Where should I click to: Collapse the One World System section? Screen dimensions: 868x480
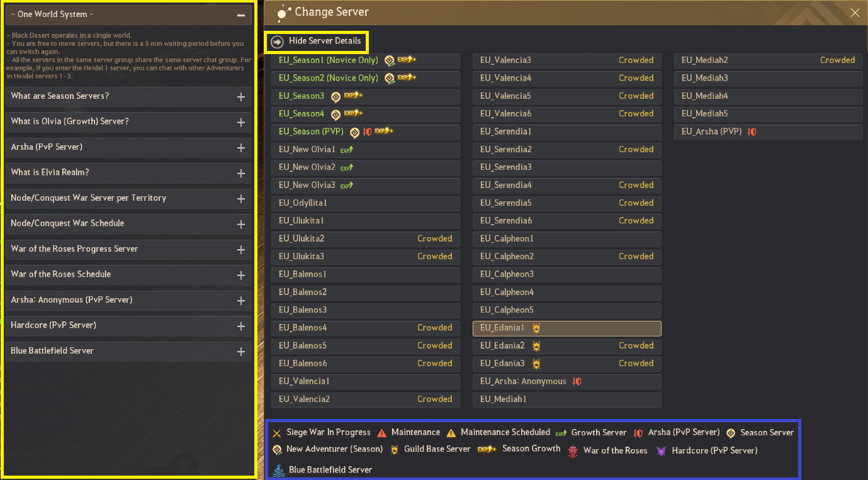(x=240, y=14)
